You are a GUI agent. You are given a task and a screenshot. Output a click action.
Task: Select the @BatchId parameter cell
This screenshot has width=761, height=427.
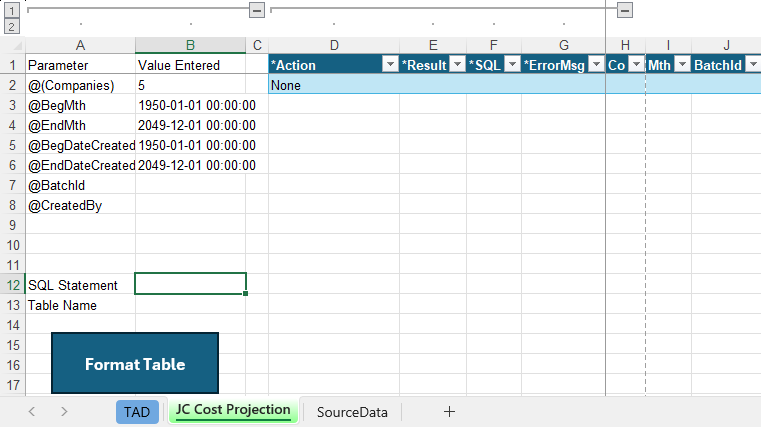pyautogui.click(x=81, y=185)
